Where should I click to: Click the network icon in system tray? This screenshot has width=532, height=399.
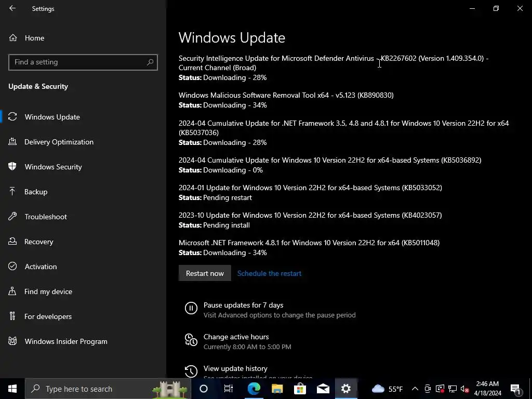453,389
